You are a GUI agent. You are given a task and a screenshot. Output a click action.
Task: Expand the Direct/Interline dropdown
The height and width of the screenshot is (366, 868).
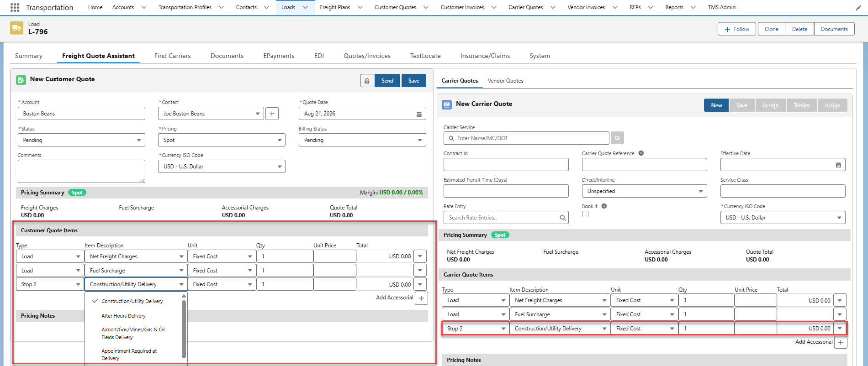644,191
